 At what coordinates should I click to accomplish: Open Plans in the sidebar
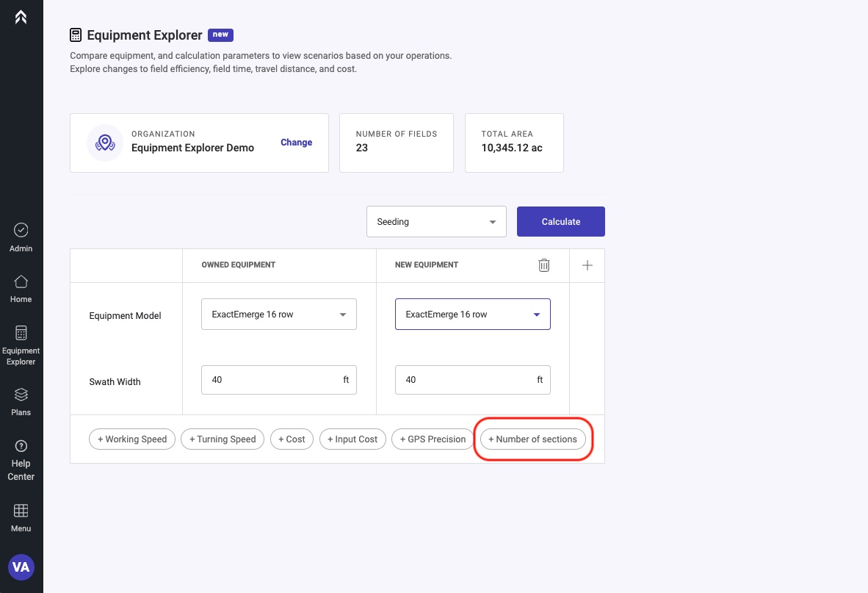(x=21, y=402)
